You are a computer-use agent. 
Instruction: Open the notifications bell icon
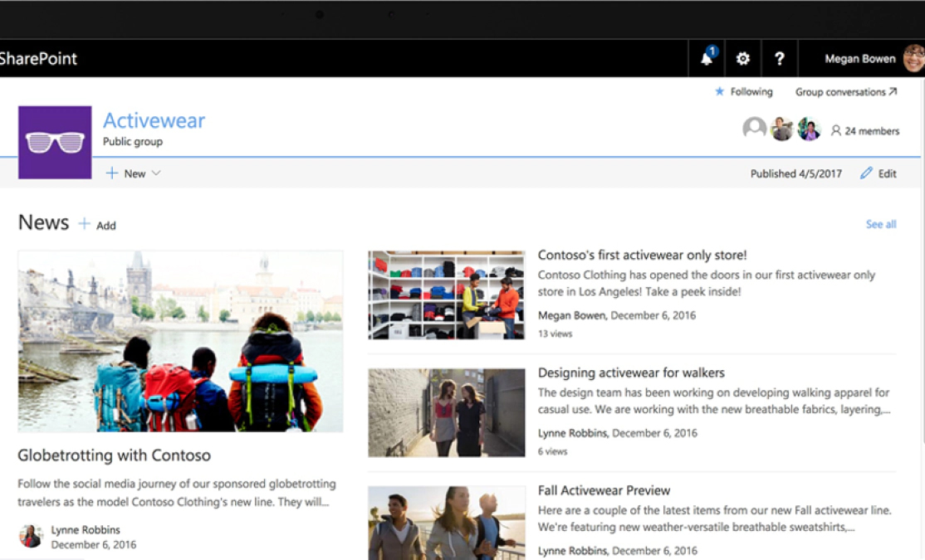click(707, 58)
